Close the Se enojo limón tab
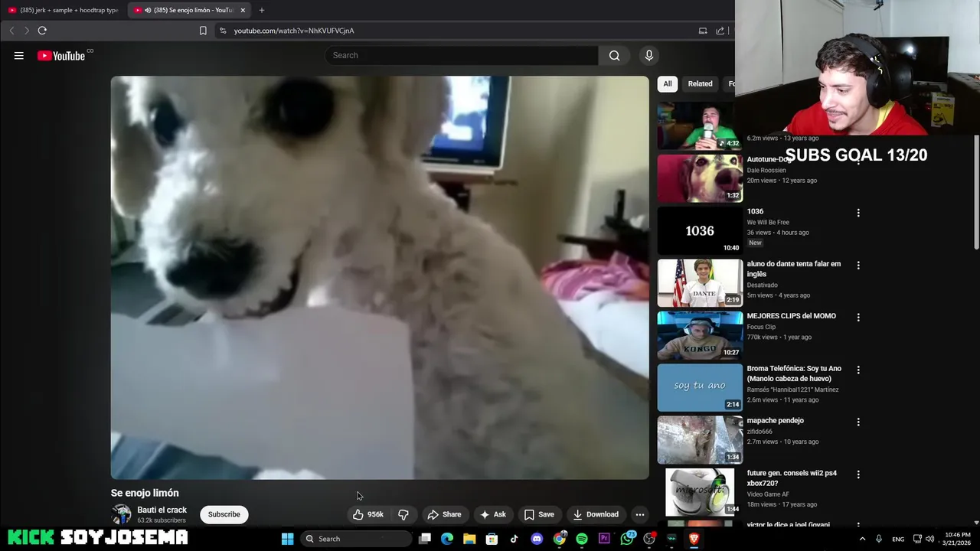The image size is (980, 551). [x=243, y=10]
